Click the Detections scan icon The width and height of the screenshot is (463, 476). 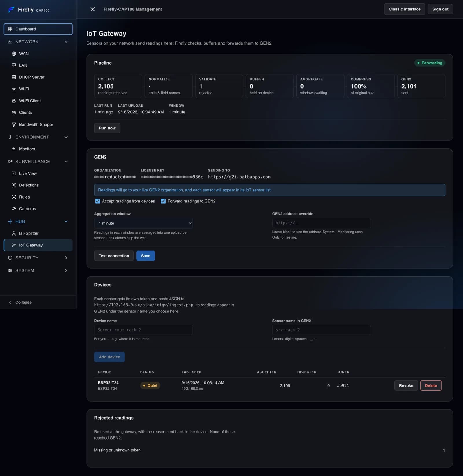tap(14, 185)
